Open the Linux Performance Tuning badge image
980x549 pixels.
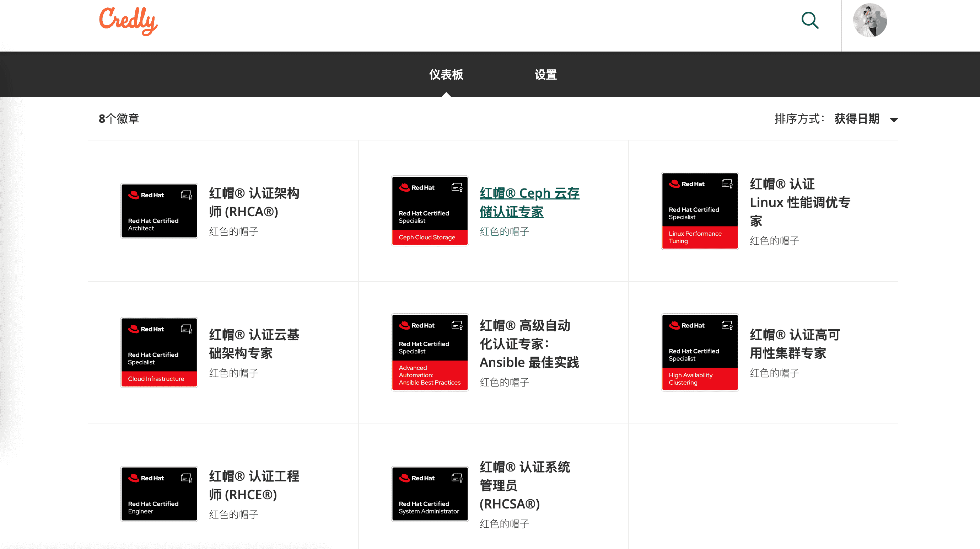click(x=700, y=211)
